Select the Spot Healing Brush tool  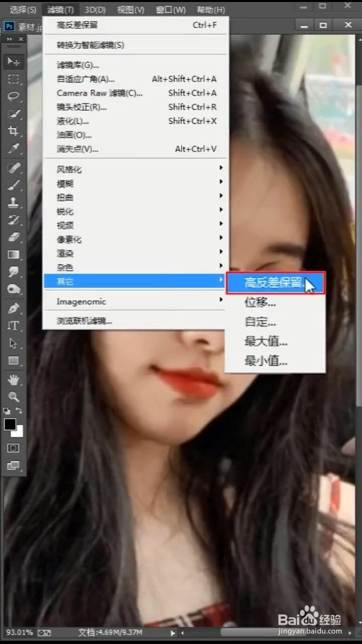coord(14,167)
